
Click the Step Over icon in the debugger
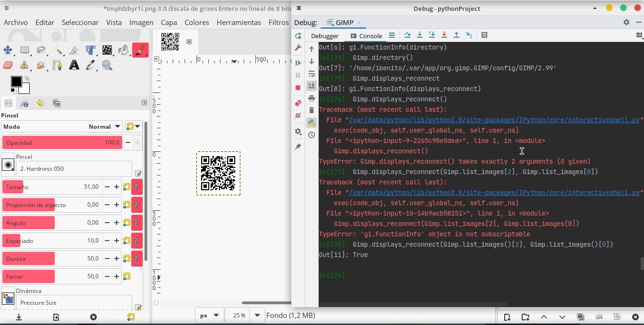[407, 35]
